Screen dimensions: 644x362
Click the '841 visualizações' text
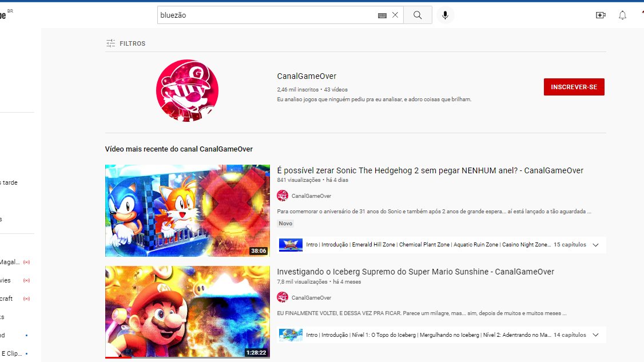299,180
